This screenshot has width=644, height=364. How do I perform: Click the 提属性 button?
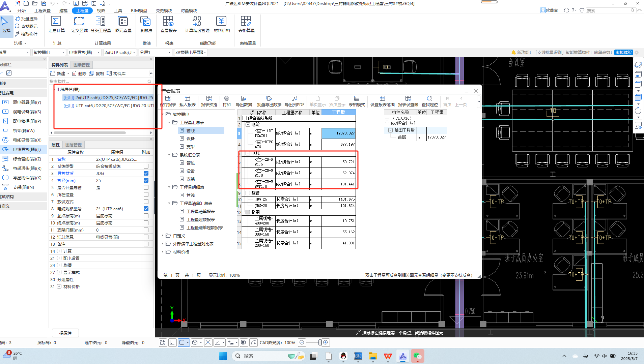(x=65, y=333)
